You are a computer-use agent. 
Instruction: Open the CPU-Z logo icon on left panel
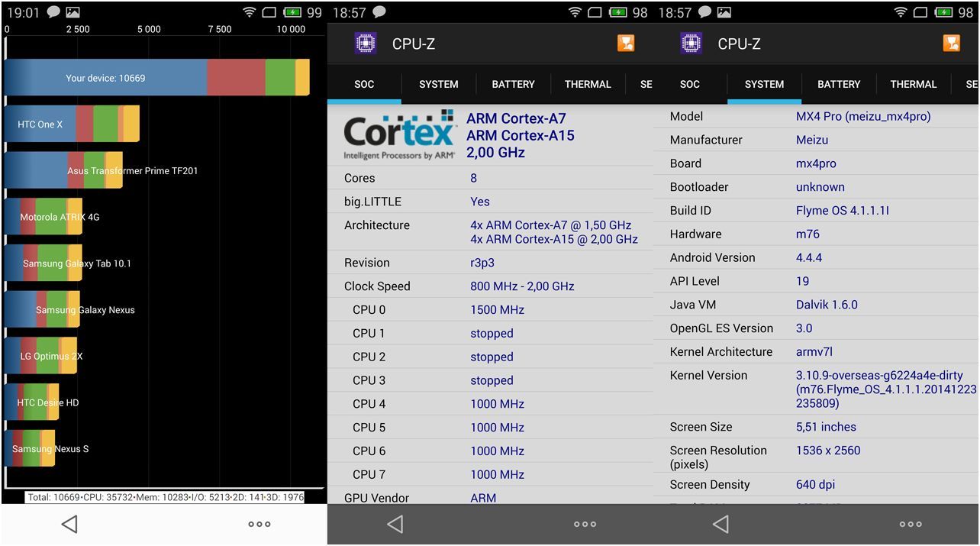[366, 44]
